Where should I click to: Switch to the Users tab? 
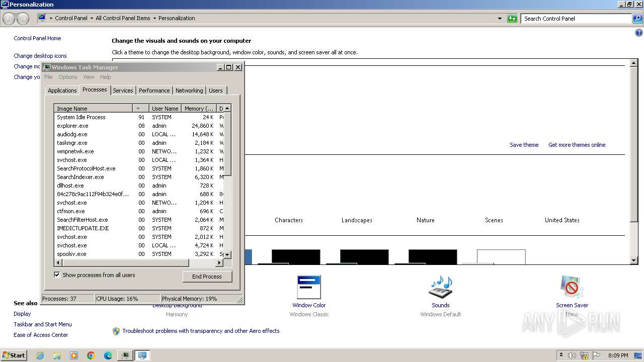pos(216,90)
